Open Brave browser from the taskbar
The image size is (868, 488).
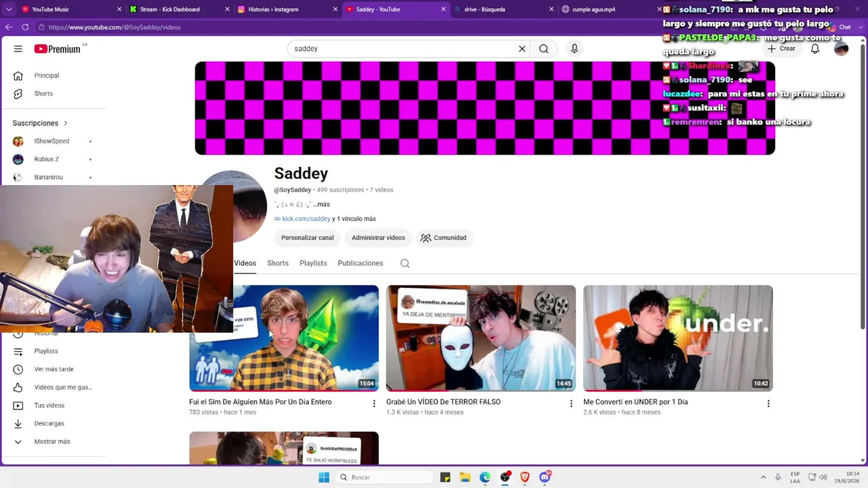pos(525,477)
